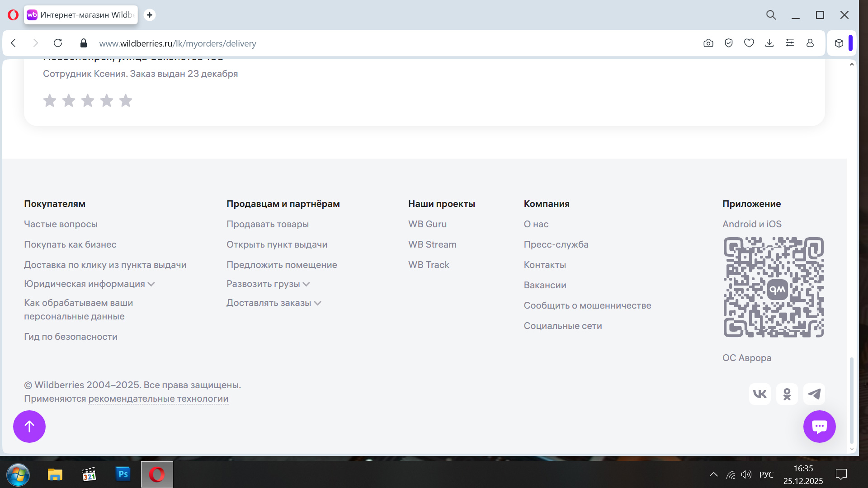Expand Юридическая информация section
Viewport: 868px width, 488px height.
tap(90, 284)
